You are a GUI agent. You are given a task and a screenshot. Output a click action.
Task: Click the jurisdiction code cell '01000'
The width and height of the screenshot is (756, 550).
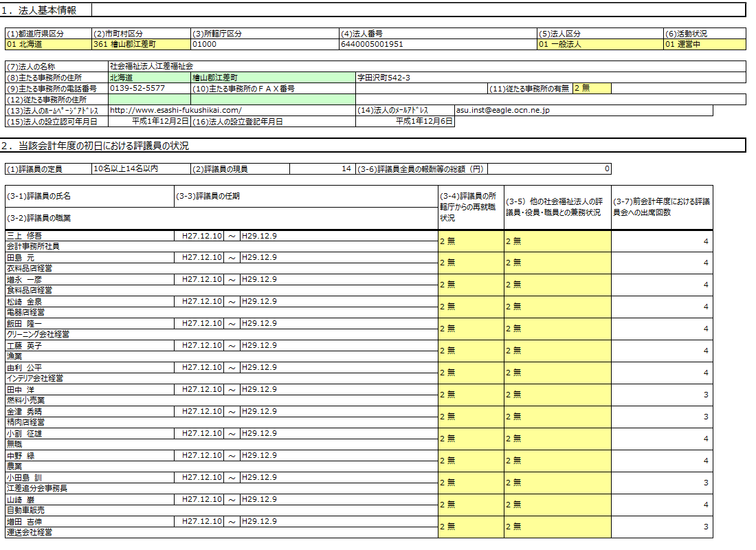pos(265,45)
